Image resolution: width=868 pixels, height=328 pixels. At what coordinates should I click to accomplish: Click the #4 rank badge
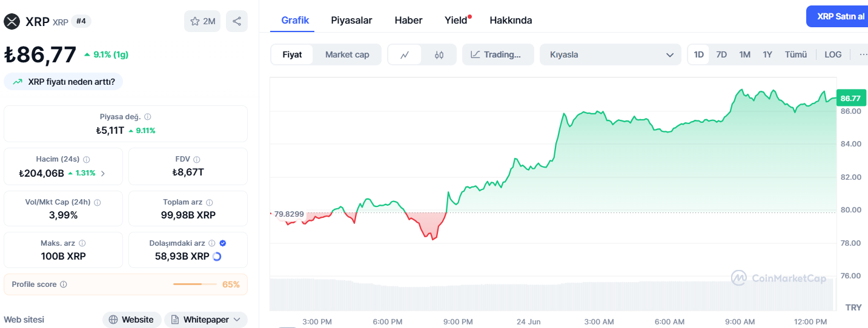click(81, 21)
